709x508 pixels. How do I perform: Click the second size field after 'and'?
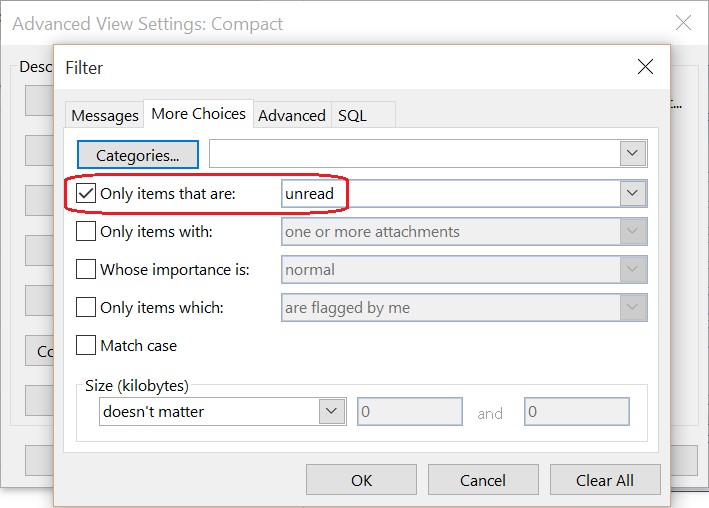point(577,412)
